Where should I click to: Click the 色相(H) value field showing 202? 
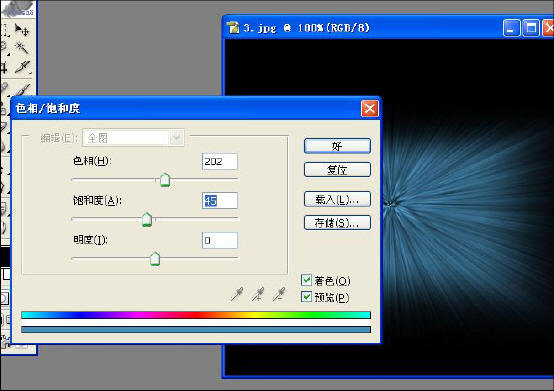[x=220, y=161]
